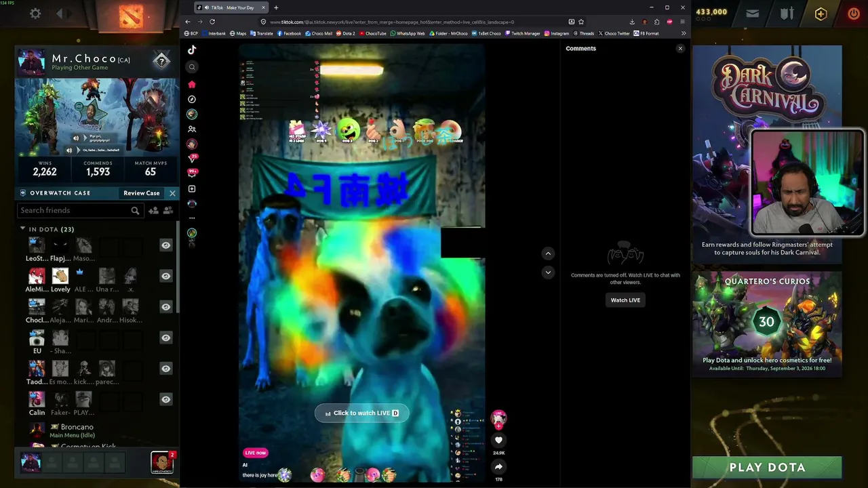This screenshot has height=488, width=868.
Task: Collapse the IN DOTA (23) friends group
Action: click(x=22, y=229)
